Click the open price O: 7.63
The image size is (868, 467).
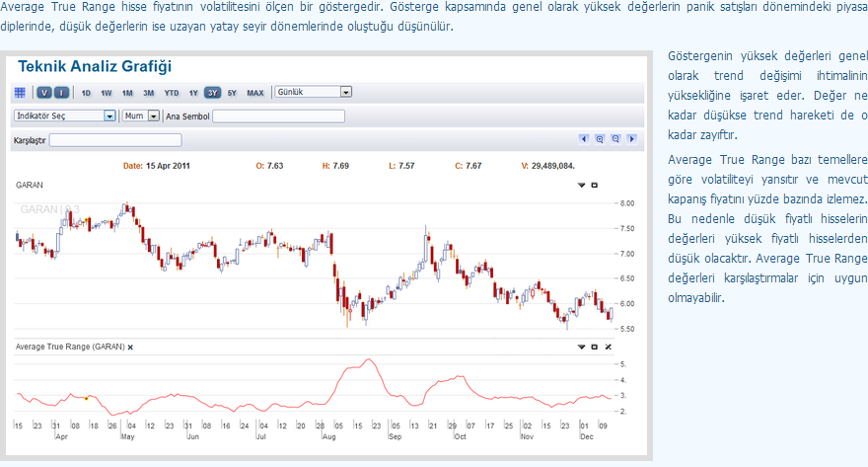269,166
